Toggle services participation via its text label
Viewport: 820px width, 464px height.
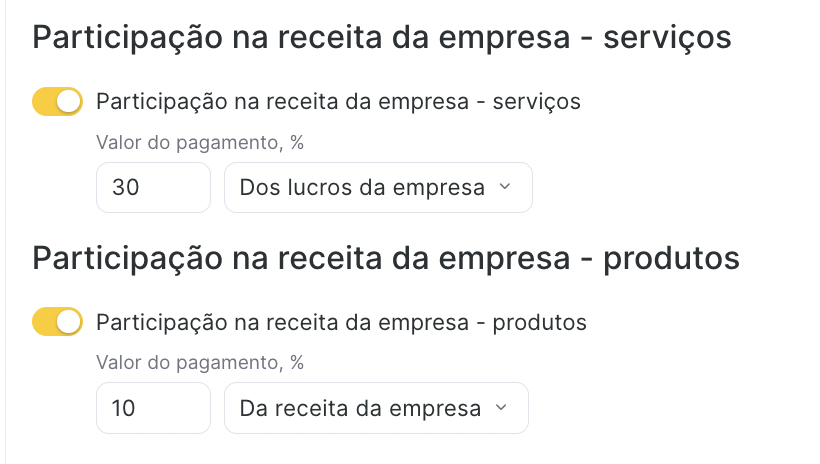tap(338, 101)
